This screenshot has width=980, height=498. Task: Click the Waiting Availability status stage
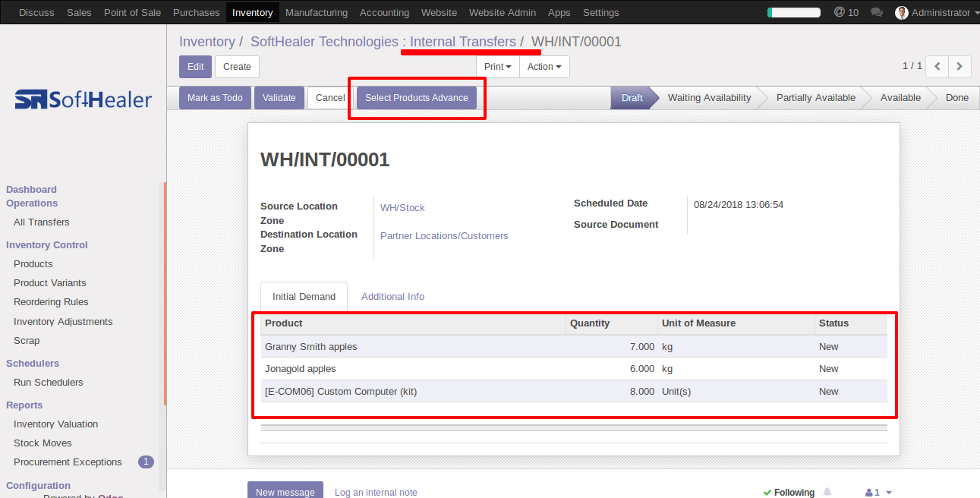pyautogui.click(x=709, y=98)
